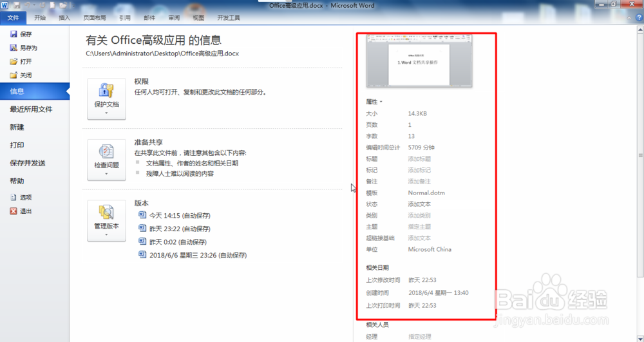
Task: Click 添加文本 field beside 状态 (Status)
Action: [x=419, y=204]
